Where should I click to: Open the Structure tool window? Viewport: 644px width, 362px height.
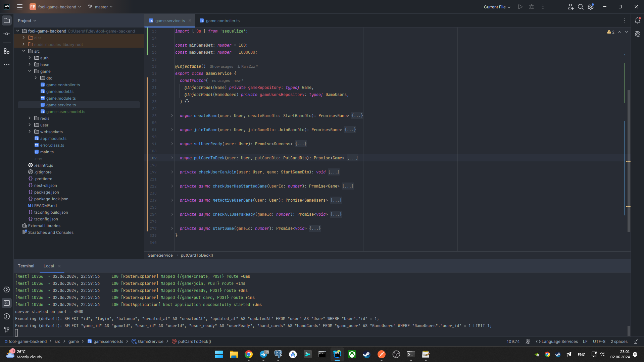[x=7, y=51]
